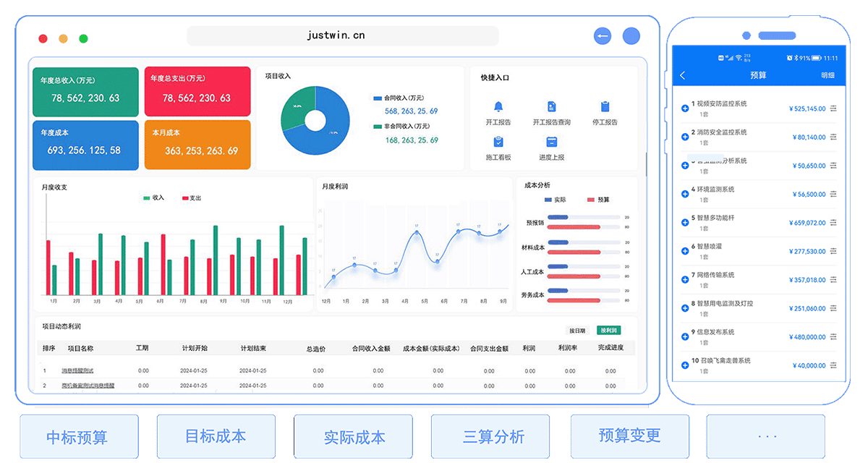Toggle the 预算 legend in 成本分析

tap(598, 200)
